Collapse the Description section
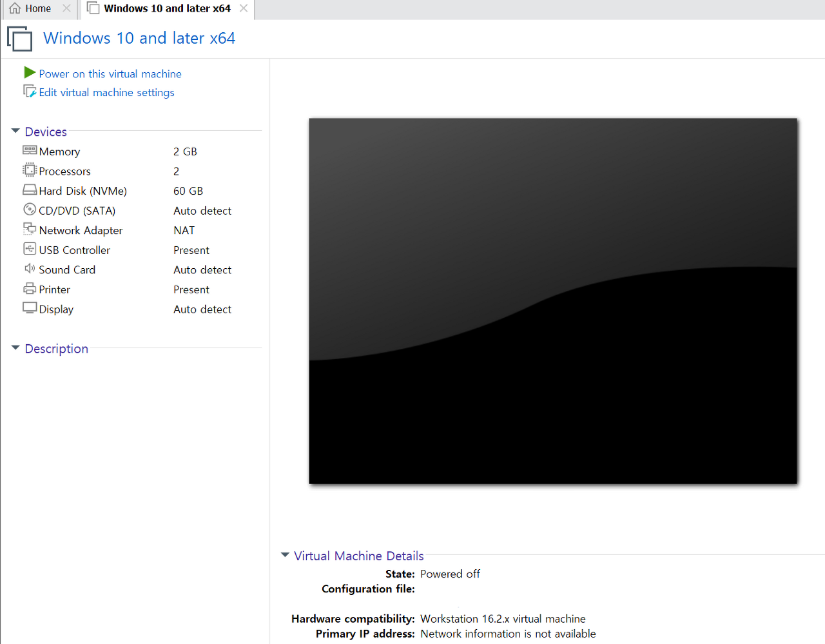Viewport: 825px width, 644px height. 15,348
